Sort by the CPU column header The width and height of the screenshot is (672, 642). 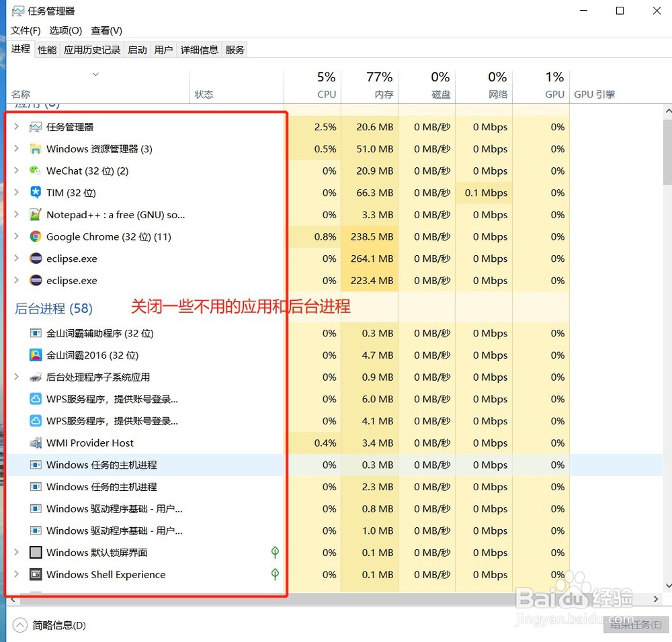point(312,86)
